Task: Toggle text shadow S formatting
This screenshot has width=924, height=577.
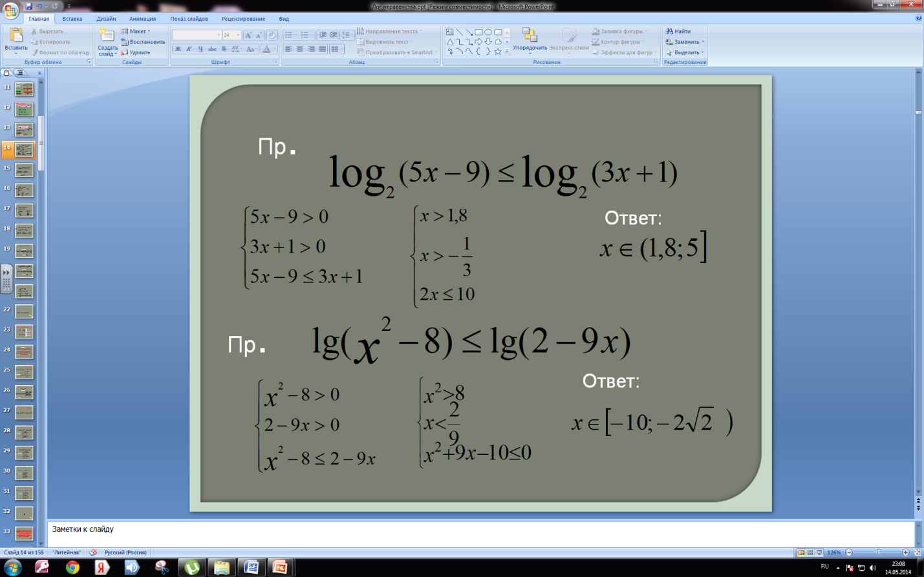Action: click(x=224, y=49)
